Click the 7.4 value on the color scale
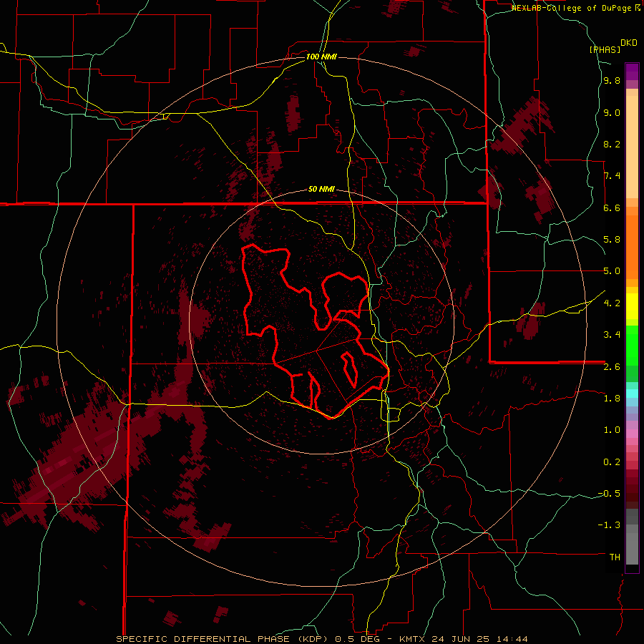The image size is (644, 644). tap(612, 176)
